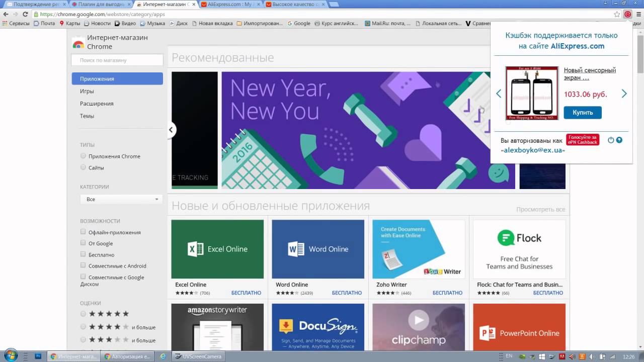
Task: Click the 'Голосуйте за ePN Cashback' button
Action: [x=583, y=139]
